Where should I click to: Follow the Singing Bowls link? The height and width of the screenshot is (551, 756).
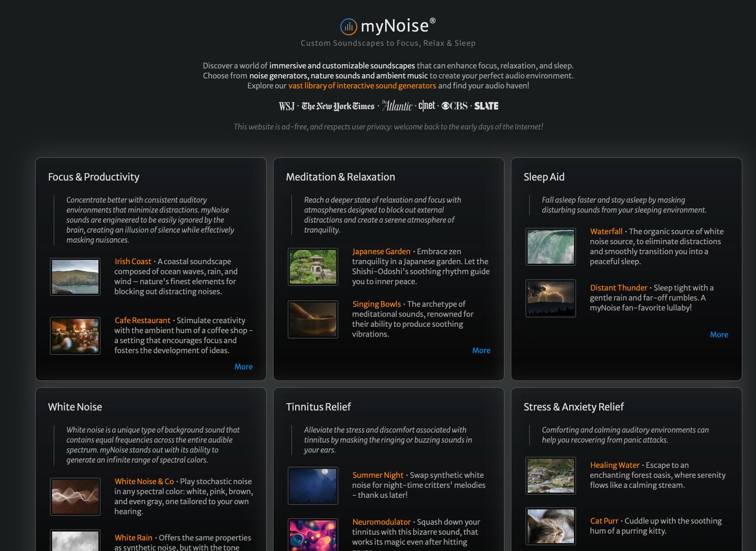pos(377,304)
